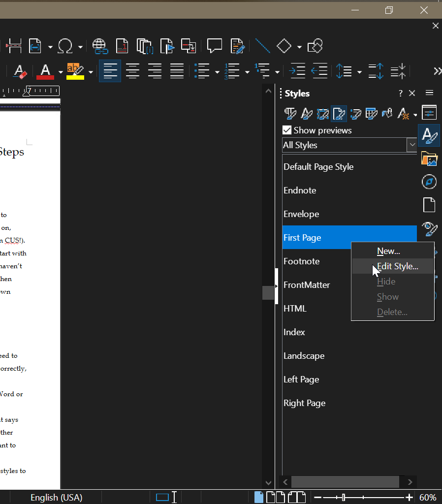The width and height of the screenshot is (442, 504).
Task: Open the font color dropdown arrow
Action: tap(61, 72)
